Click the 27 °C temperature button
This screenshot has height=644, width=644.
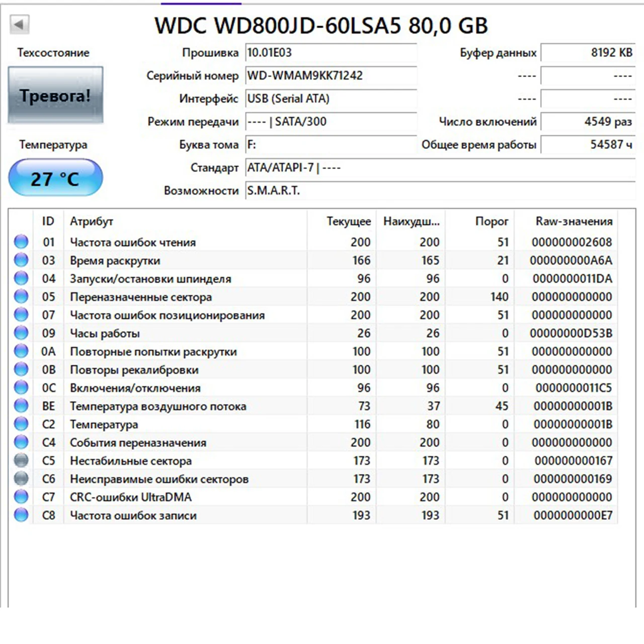coord(55,178)
